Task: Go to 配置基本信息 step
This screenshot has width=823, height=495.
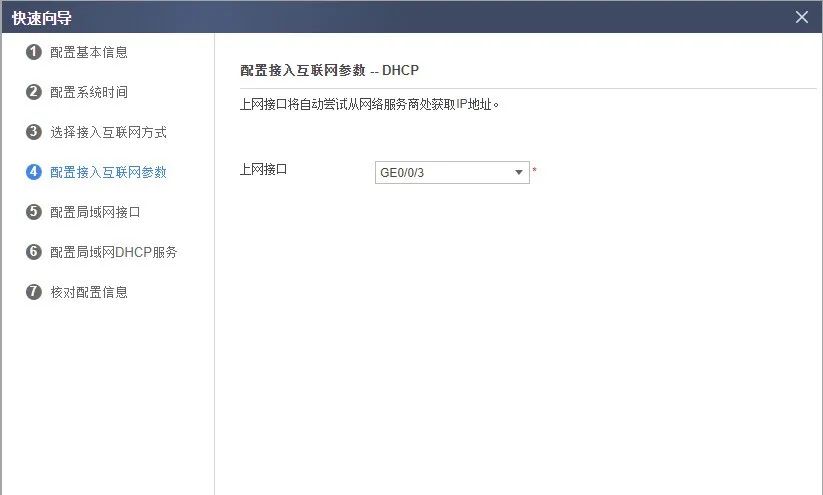Action: click(x=89, y=52)
